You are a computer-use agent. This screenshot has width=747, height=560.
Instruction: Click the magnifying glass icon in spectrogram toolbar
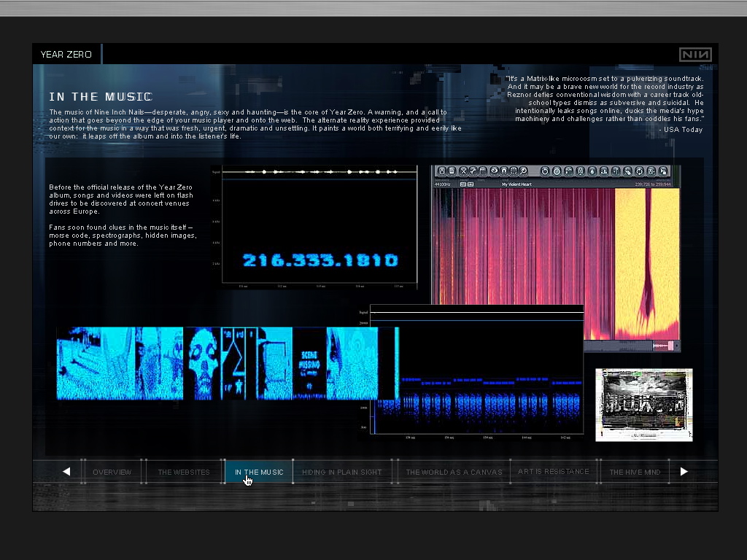pos(524,171)
